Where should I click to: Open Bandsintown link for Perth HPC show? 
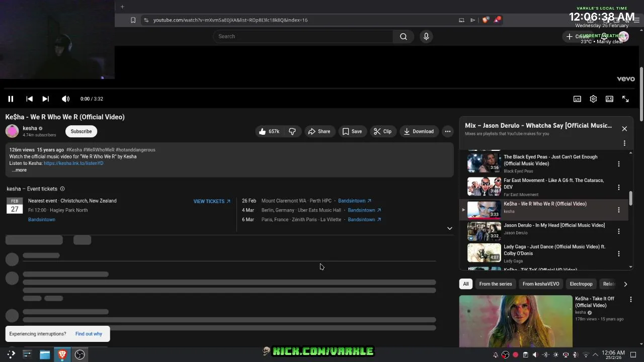pos(355,201)
